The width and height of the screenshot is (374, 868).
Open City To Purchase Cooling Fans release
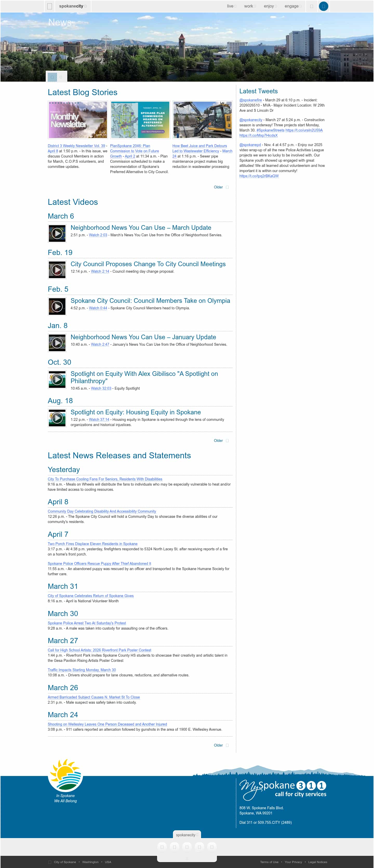click(x=105, y=479)
